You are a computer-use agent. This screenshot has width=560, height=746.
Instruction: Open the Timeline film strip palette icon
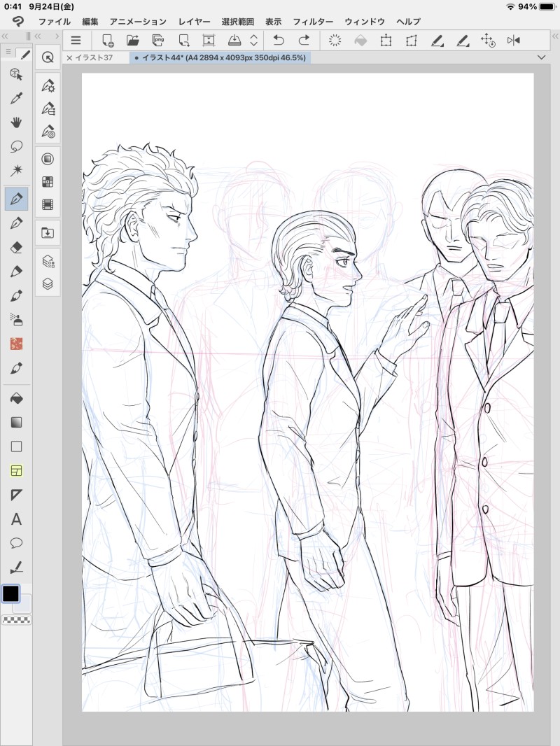(x=48, y=204)
